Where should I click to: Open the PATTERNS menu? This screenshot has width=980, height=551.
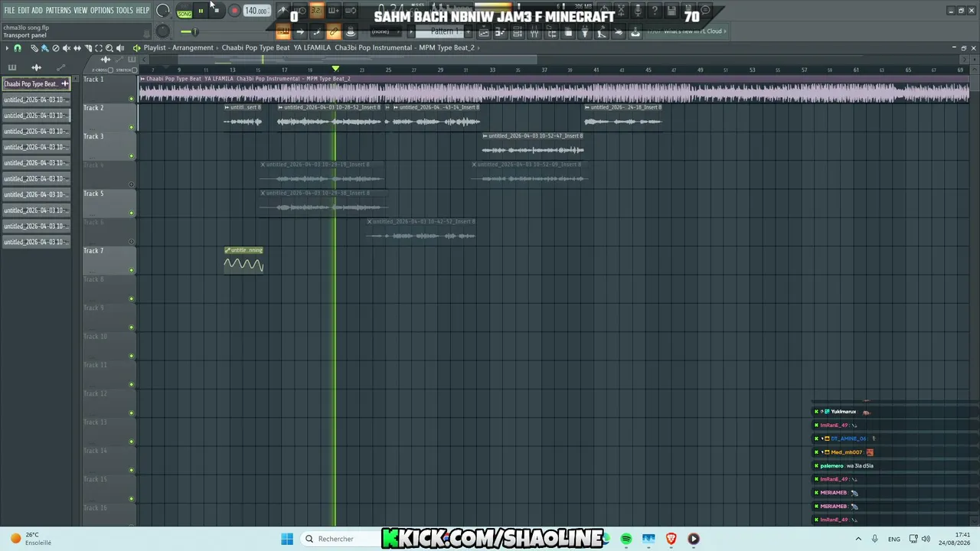coord(58,10)
